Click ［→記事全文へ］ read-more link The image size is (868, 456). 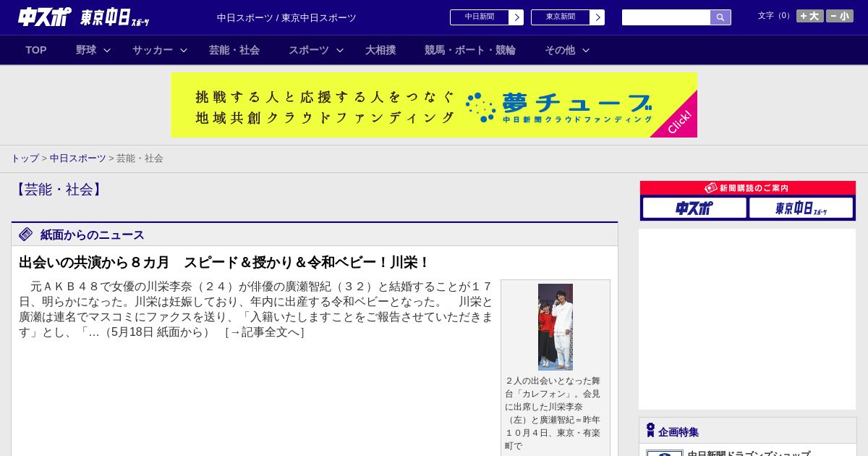[264, 332]
